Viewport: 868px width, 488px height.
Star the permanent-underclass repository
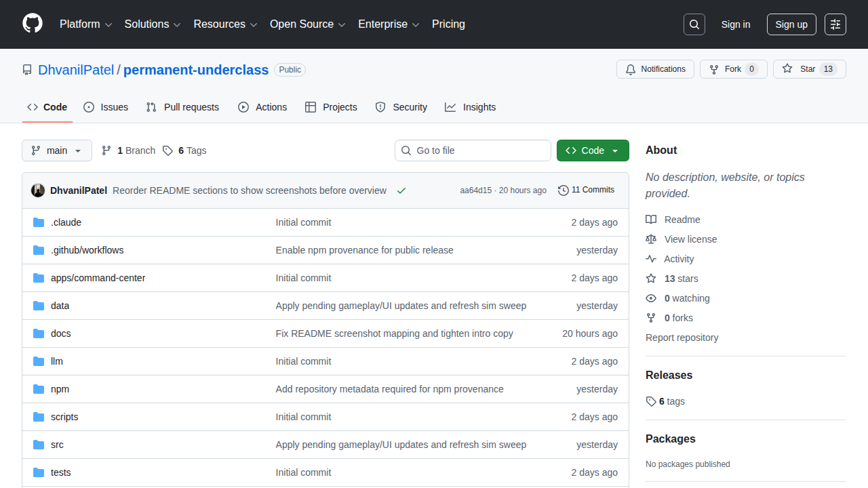click(799, 69)
